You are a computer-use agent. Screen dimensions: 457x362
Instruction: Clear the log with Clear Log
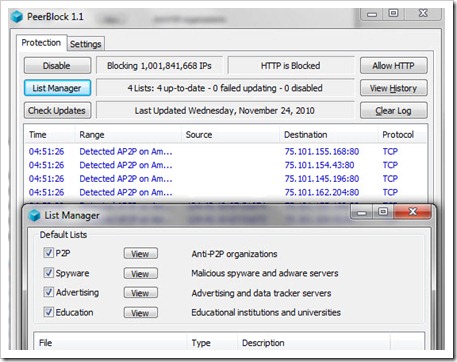pos(393,110)
